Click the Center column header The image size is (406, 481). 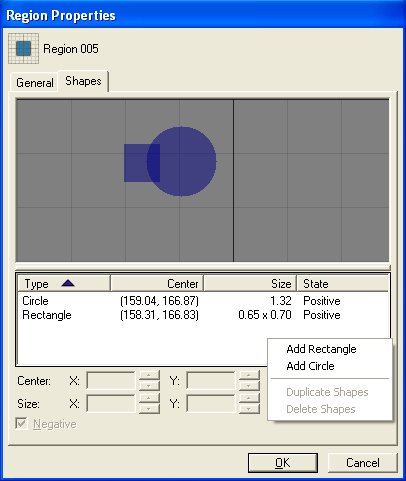coord(157,284)
